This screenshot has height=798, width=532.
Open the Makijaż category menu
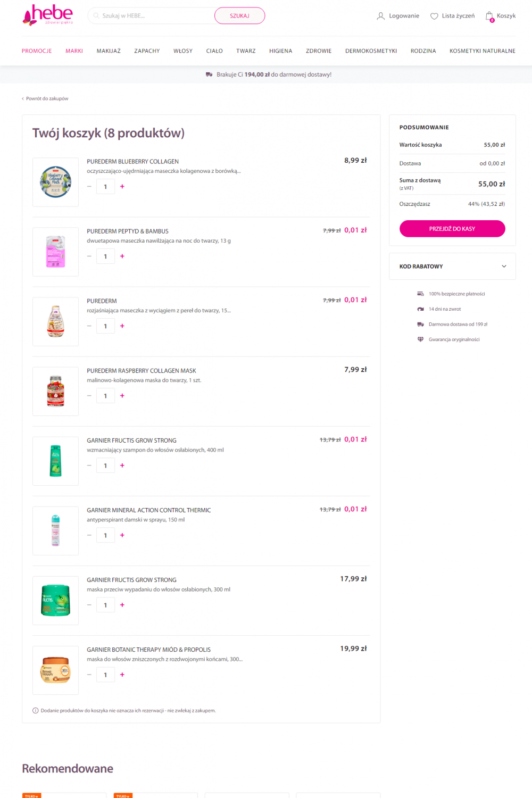tap(109, 51)
